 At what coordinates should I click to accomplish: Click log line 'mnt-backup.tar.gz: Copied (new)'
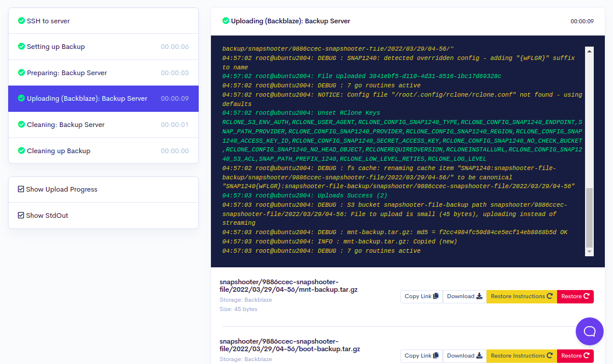400,242
